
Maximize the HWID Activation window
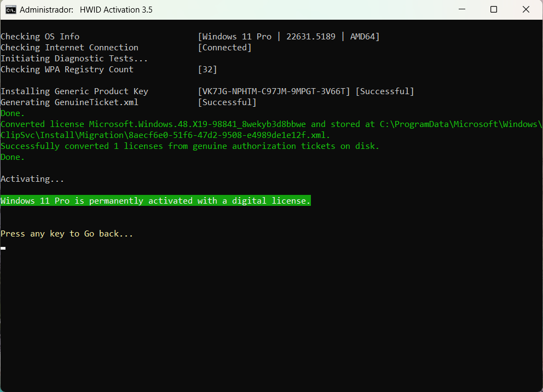[x=494, y=9]
